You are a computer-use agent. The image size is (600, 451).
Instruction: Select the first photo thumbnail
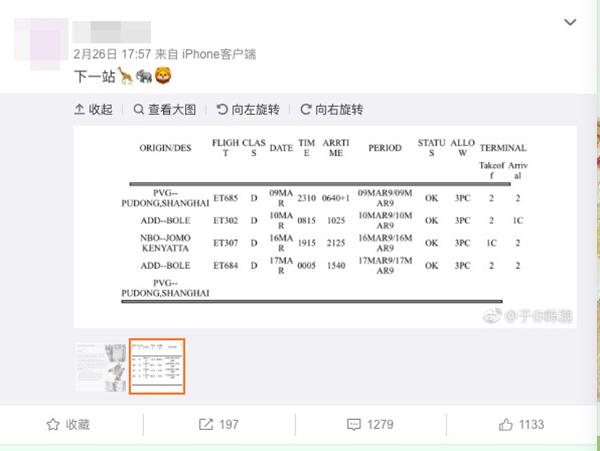pyautogui.click(x=101, y=367)
